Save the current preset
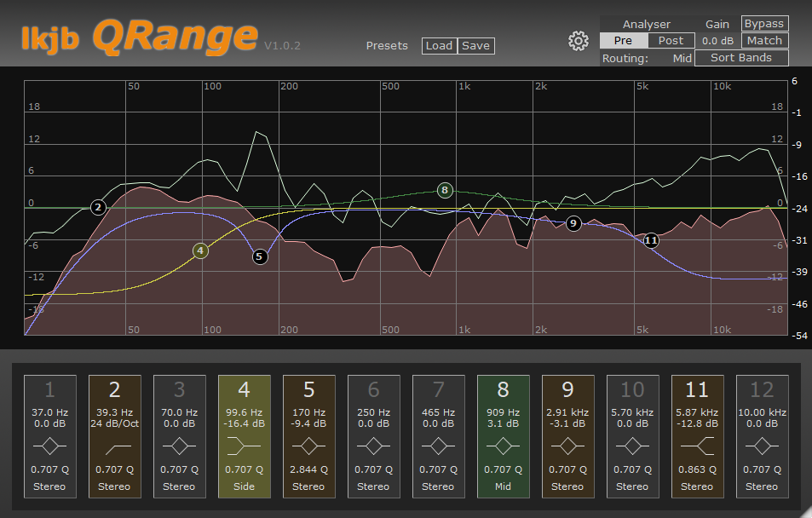Image resolution: width=812 pixels, height=518 pixels. point(476,46)
